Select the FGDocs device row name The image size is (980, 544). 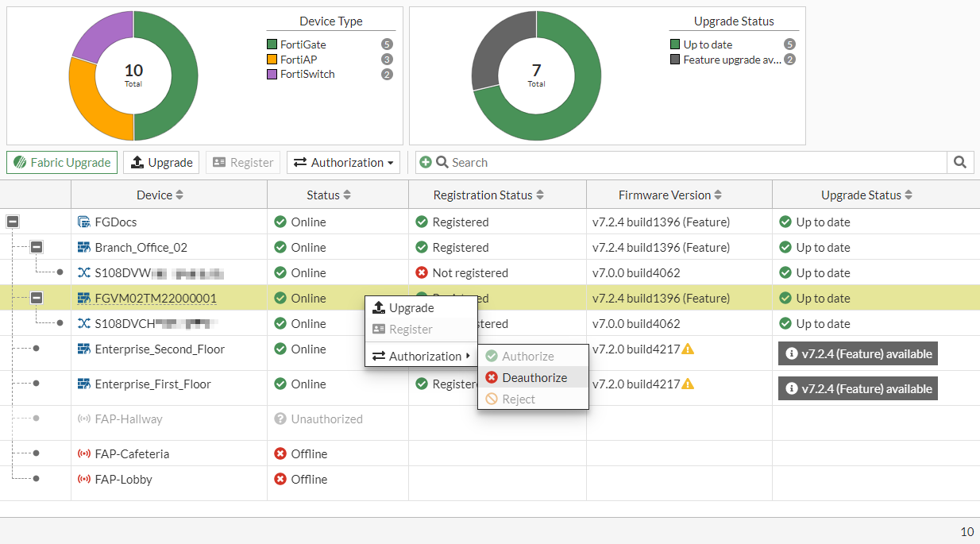[x=116, y=222]
